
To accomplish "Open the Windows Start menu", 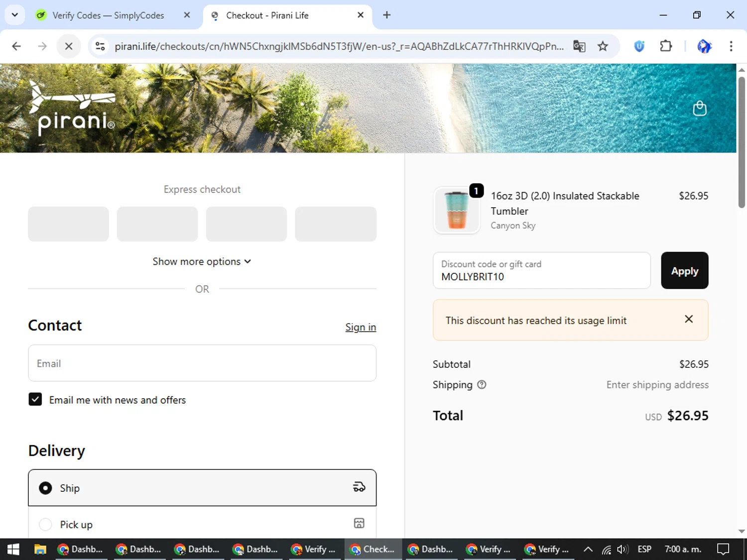I will click(x=13, y=549).
